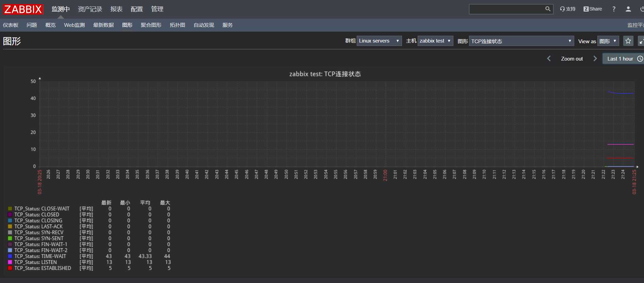Click the graph title zabbix test: TCP连接状态
This screenshot has height=283, width=644.
click(325, 74)
